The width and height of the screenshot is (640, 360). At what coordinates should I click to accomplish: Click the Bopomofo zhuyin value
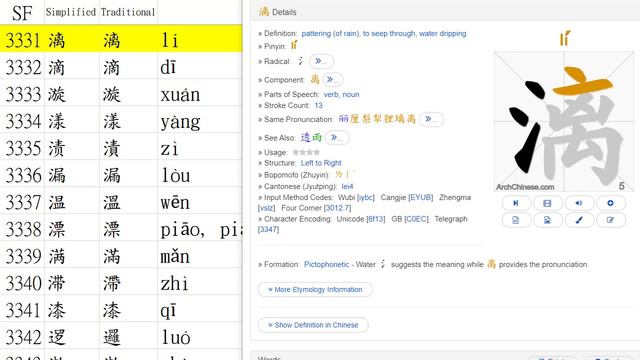point(344,174)
